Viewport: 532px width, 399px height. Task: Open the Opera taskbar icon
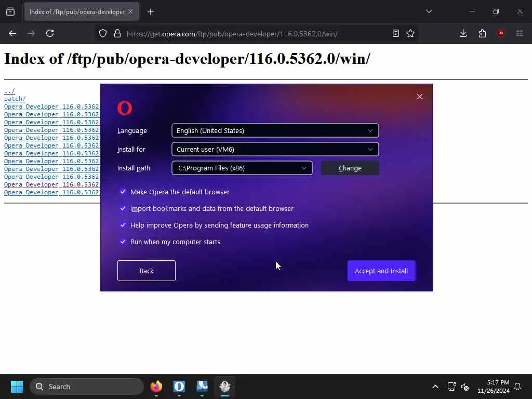(x=179, y=387)
